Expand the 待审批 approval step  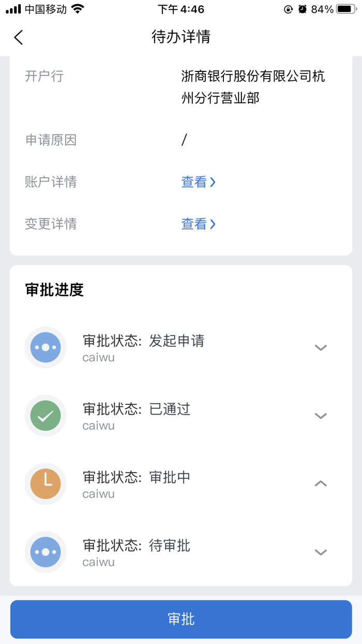pyautogui.click(x=321, y=552)
